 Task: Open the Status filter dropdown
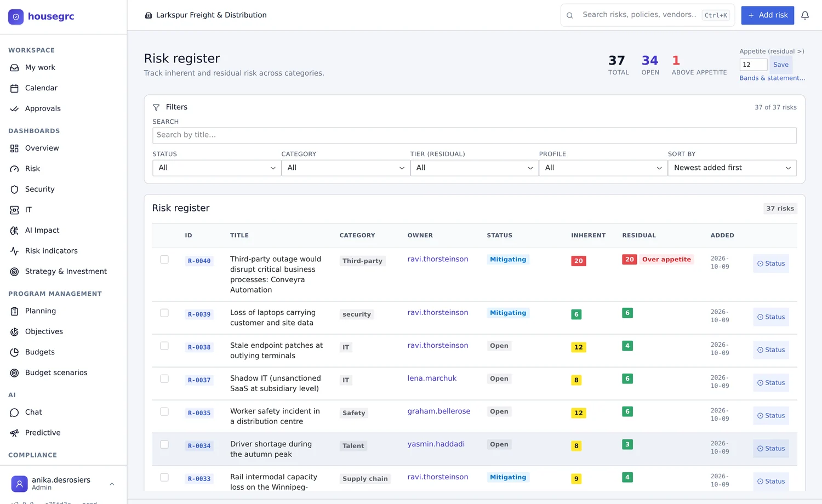point(216,168)
